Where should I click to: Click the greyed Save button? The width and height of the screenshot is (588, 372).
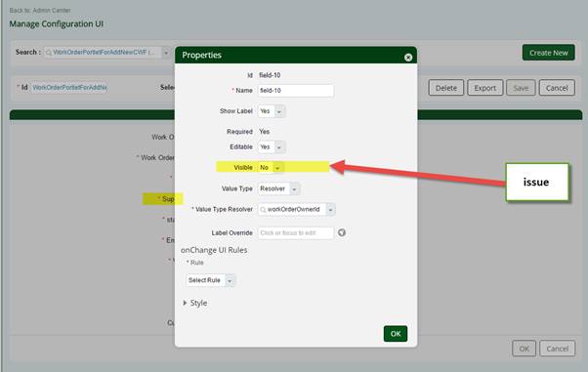(x=521, y=88)
